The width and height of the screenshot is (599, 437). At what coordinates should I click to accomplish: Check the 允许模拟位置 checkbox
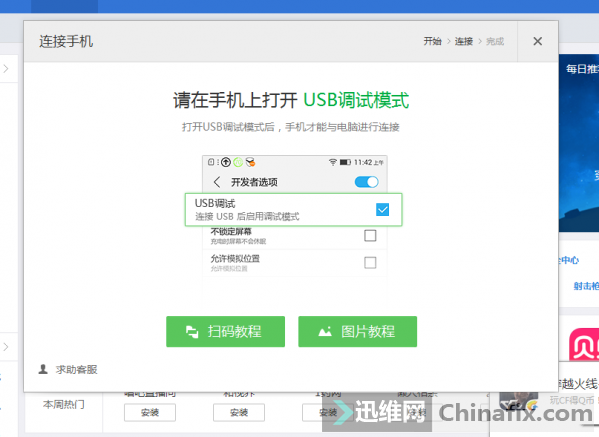pyautogui.click(x=370, y=263)
